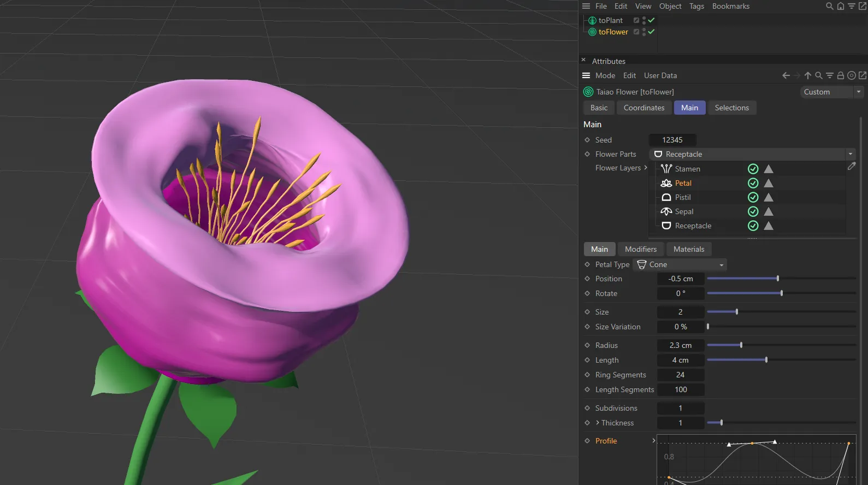
Task: Click the Ring Segments value field
Action: (x=680, y=375)
